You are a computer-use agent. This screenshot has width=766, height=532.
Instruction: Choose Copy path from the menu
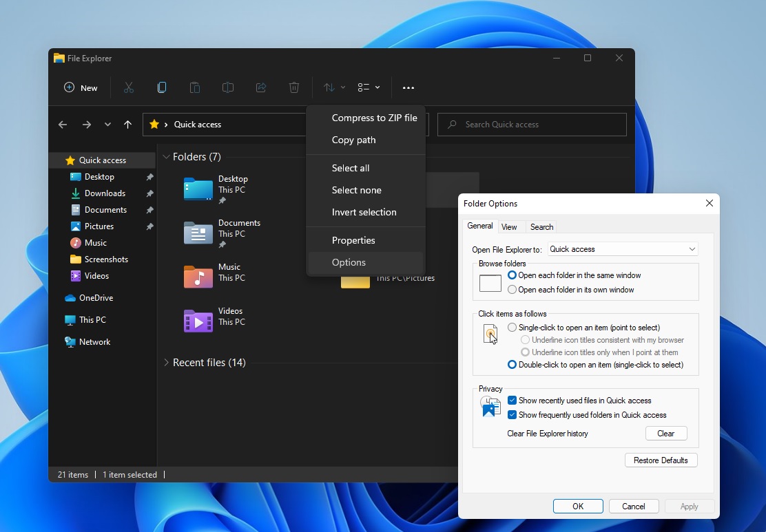366,140
